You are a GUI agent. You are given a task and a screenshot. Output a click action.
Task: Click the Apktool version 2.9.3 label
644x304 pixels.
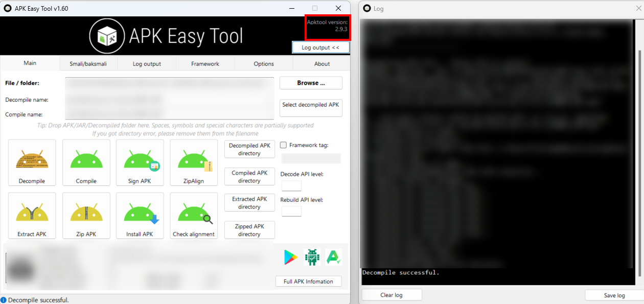tap(327, 26)
